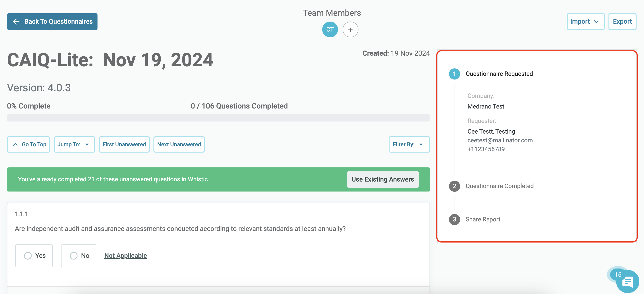Click the step 2 Questionnaire Completed circle
The image size is (644, 294).
[x=454, y=186]
